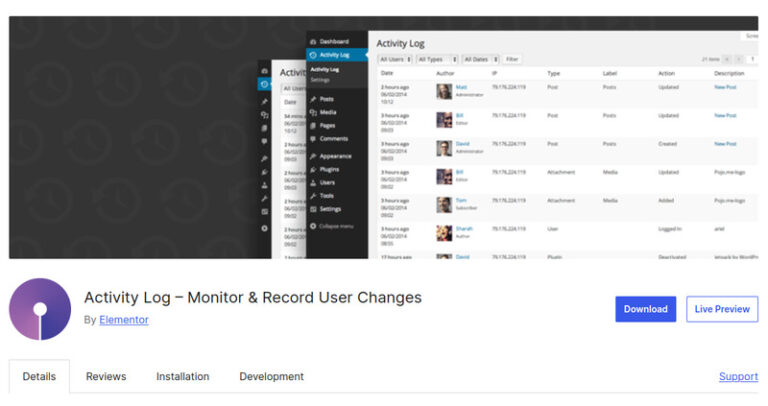
Task: Click the Collapse menu label
Action: [x=336, y=226]
